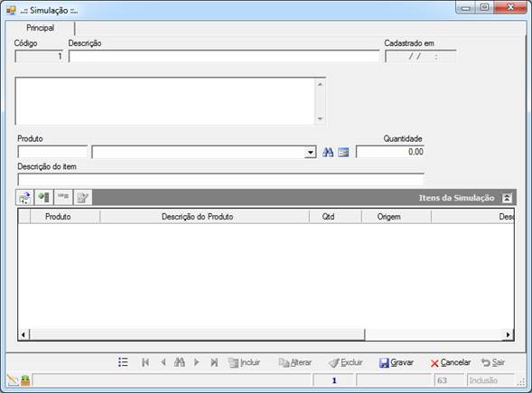
Task: Maximize the Simulação window
Action: pyautogui.click(x=484, y=7)
